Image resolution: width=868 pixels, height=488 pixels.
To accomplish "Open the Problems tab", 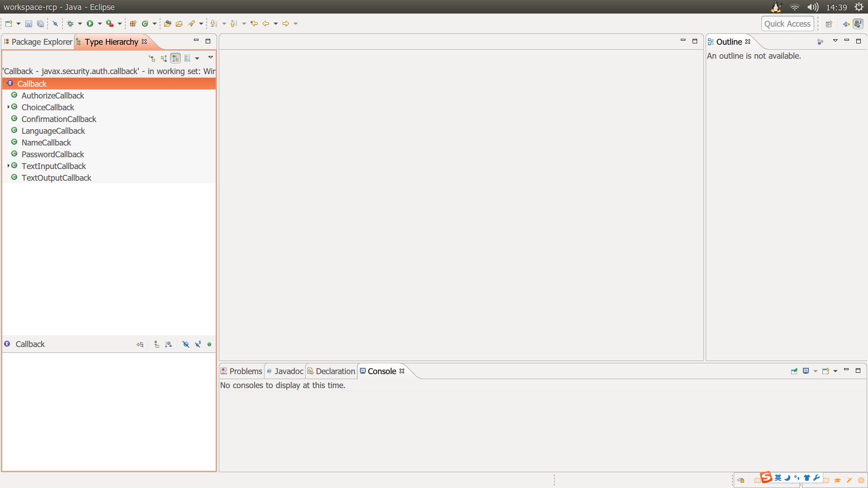I will (x=242, y=371).
